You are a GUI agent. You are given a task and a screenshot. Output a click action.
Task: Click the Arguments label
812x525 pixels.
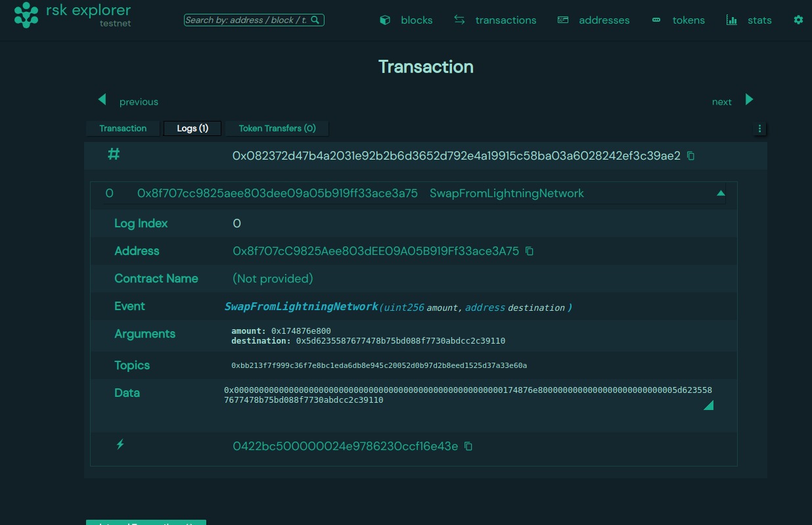click(x=145, y=334)
